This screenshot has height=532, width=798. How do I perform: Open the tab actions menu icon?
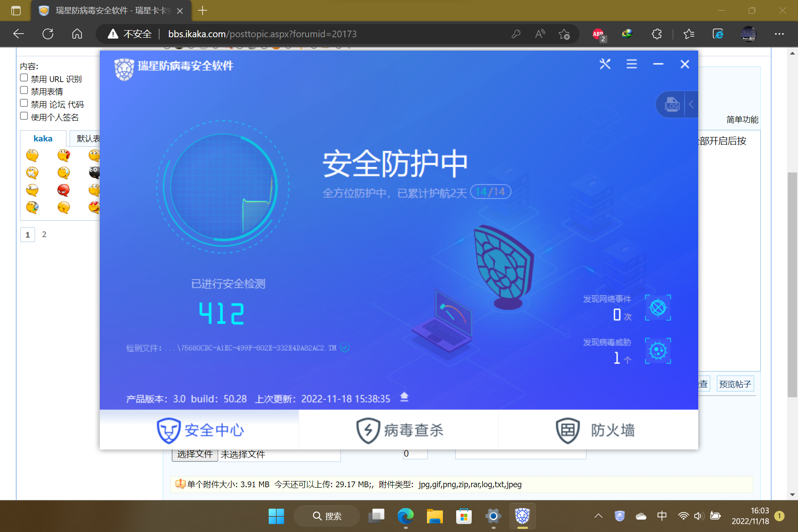point(16,11)
